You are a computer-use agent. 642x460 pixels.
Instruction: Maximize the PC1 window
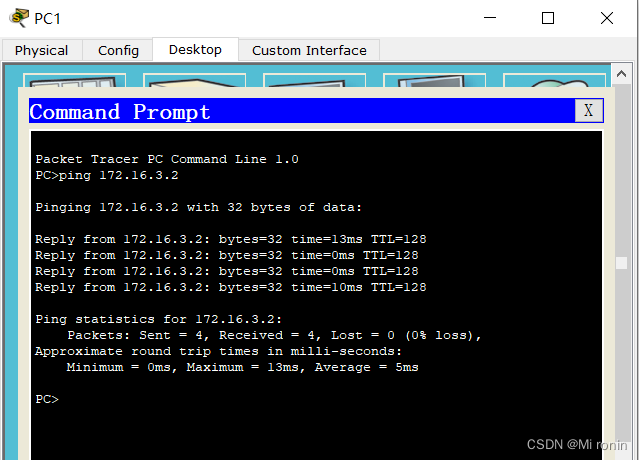548,18
